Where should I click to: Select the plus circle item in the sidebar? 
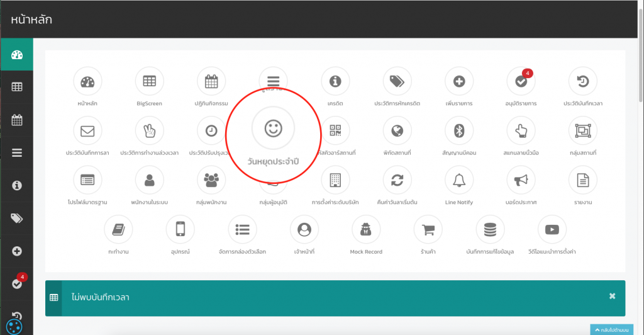[x=17, y=251]
